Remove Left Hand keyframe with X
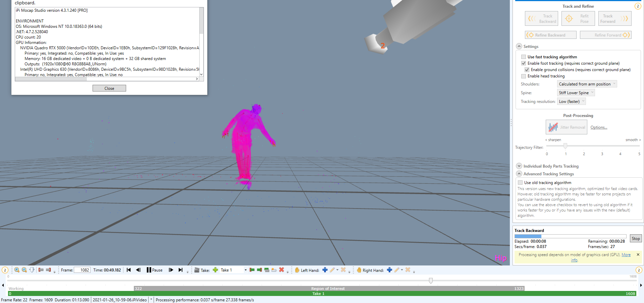The image size is (644, 303). (x=343, y=270)
